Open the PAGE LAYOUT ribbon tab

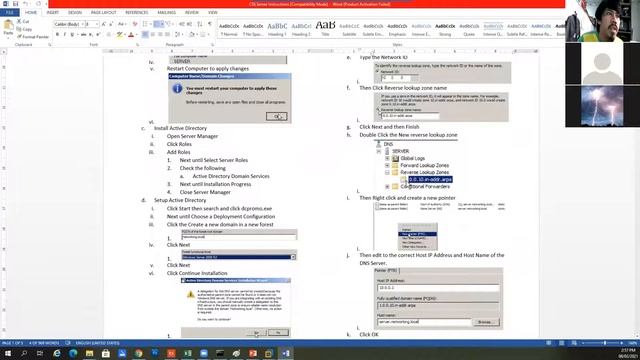click(104, 13)
